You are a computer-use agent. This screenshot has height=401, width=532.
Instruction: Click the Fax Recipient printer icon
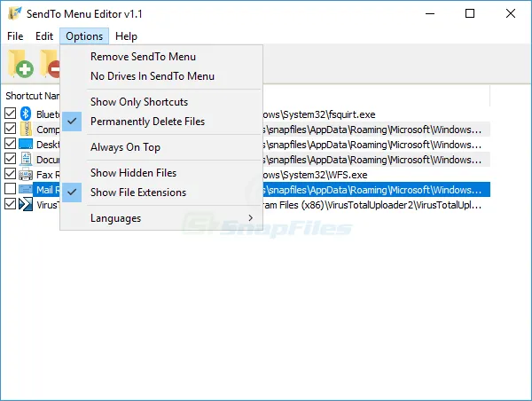click(x=26, y=174)
